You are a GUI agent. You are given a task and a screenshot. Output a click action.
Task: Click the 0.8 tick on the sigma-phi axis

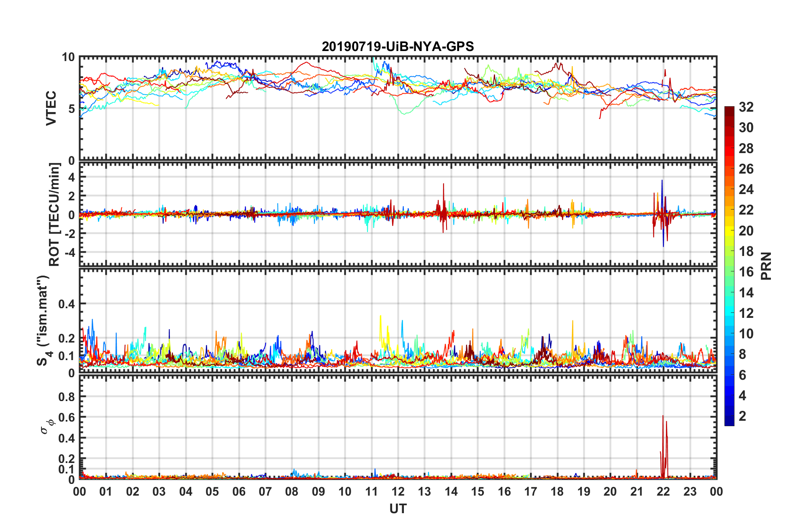[x=67, y=396]
